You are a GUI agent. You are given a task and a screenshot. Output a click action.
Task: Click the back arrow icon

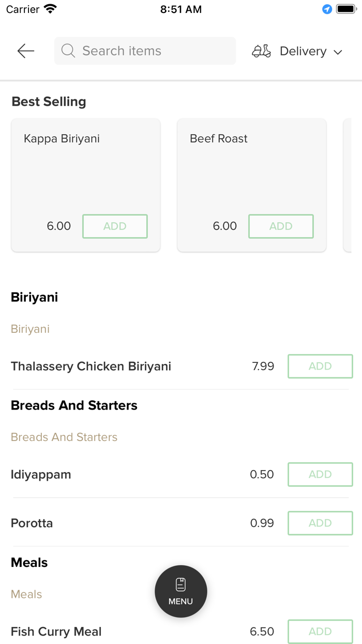click(x=25, y=51)
